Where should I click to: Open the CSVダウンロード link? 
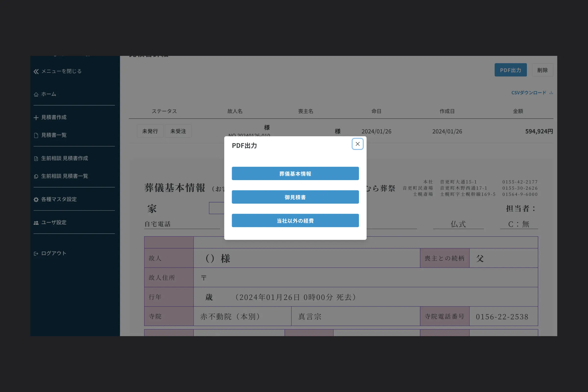tap(528, 93)
